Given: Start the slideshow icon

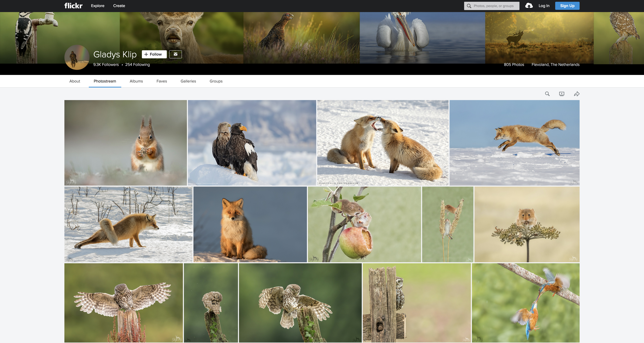Looking at the screenshot, I should [x=561, y=94].
